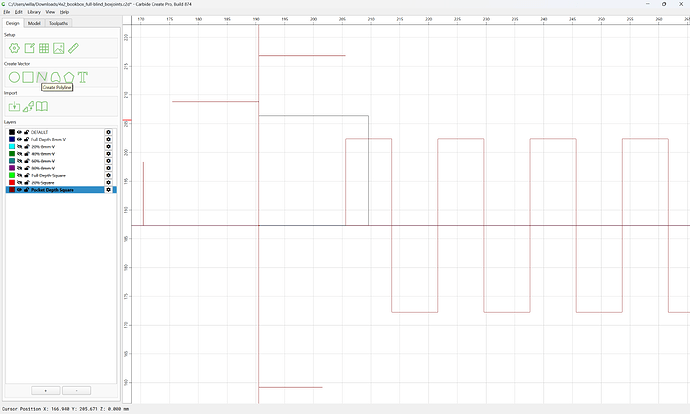This screenshot has height=414, width=690.
Task: Select the 40% 6mm V layer name
Action: click(x=43, y=154)
